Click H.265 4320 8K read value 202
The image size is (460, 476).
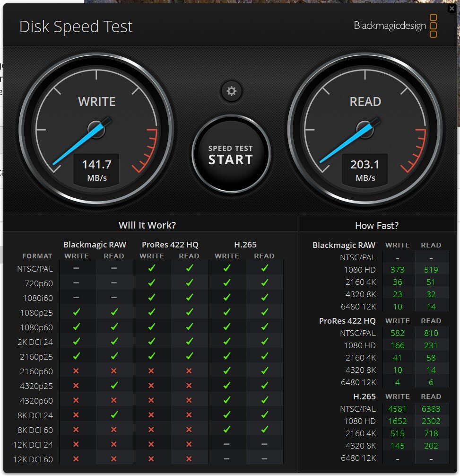coord(431,446)
